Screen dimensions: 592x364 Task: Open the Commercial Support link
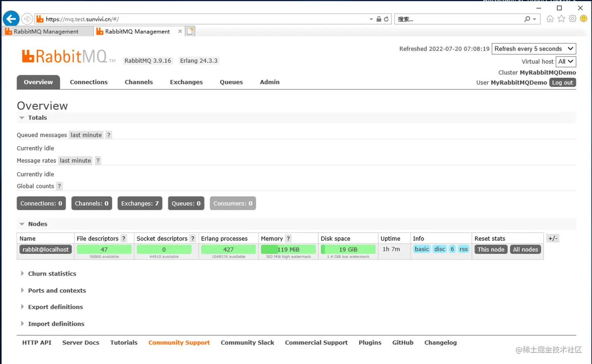316,343
